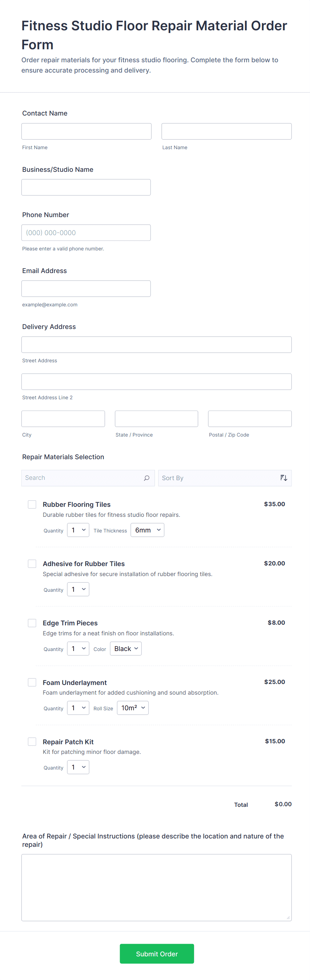The height and width of the screenshot is (980, 310).
Task: Open the Tile Thickness dropdown
Action: click(x=147, y=530)
